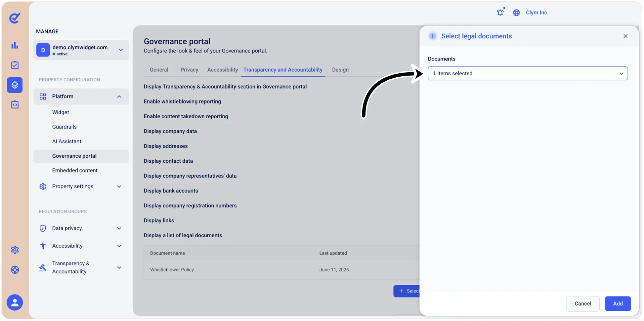
Task: Select the Transparency and Accountability tab
Action: coord(283,70)
